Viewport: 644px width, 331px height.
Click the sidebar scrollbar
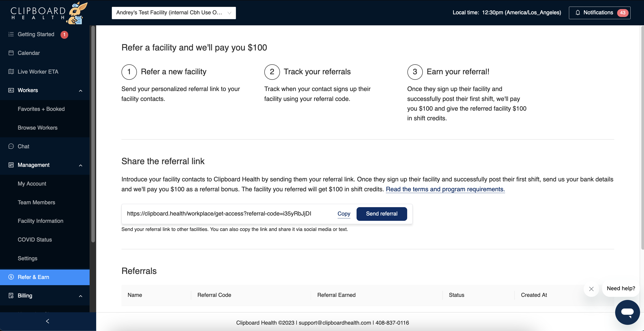93,134
